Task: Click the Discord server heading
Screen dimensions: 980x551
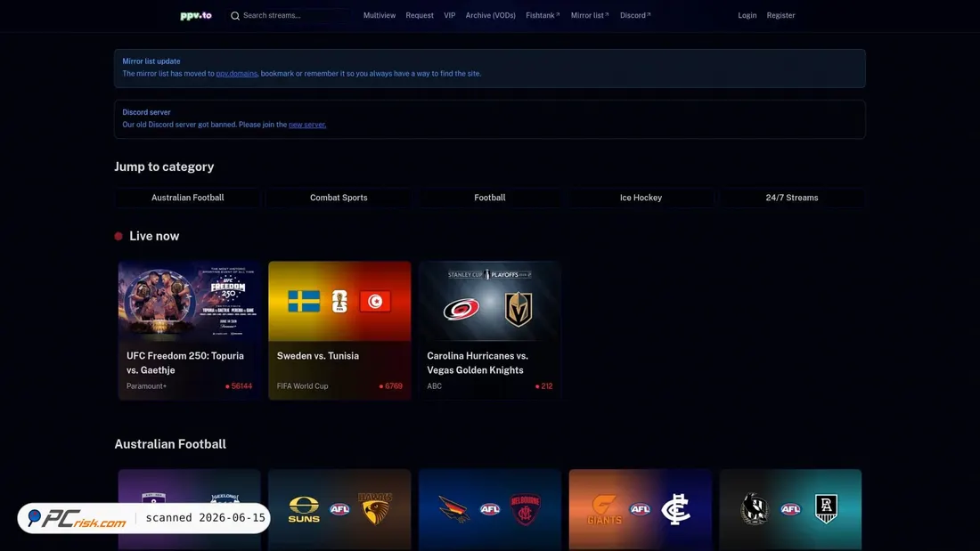Action: pos(146,112)
